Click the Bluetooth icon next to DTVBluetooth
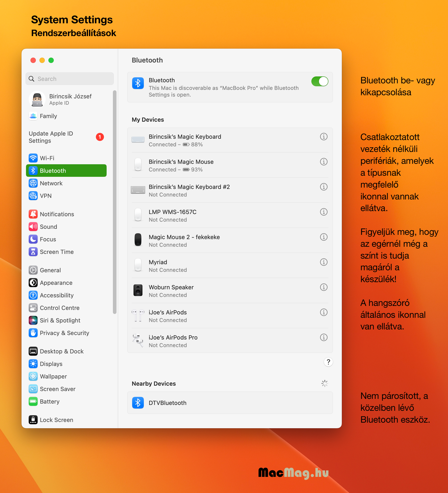 [138, 403]
